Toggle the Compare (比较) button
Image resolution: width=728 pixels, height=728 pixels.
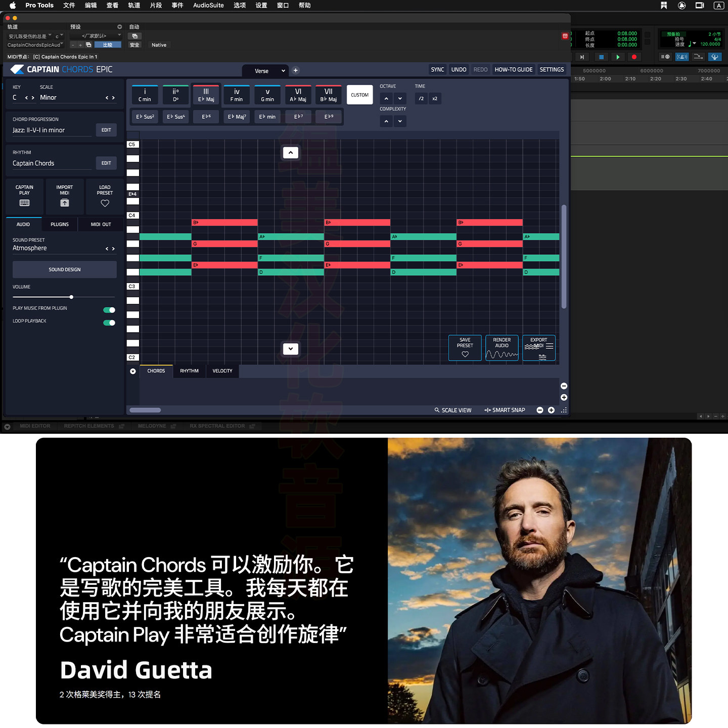[108, 45]
